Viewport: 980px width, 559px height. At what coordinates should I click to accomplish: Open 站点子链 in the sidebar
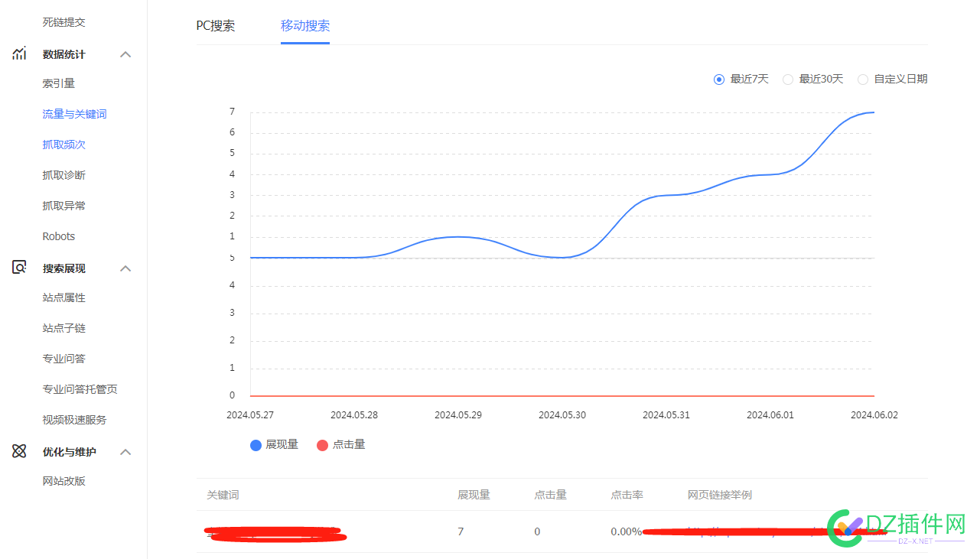click(64, 328)
